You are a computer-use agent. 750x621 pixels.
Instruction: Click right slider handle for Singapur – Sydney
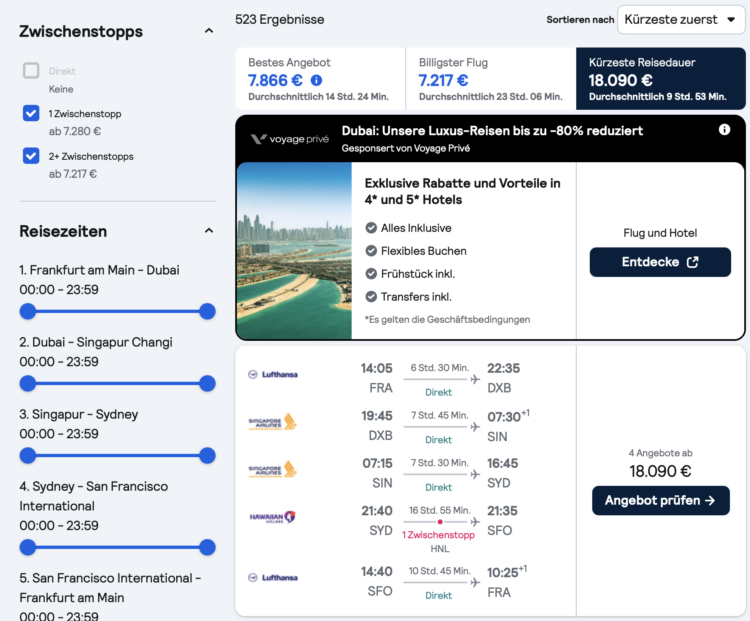tap(207, 455)
